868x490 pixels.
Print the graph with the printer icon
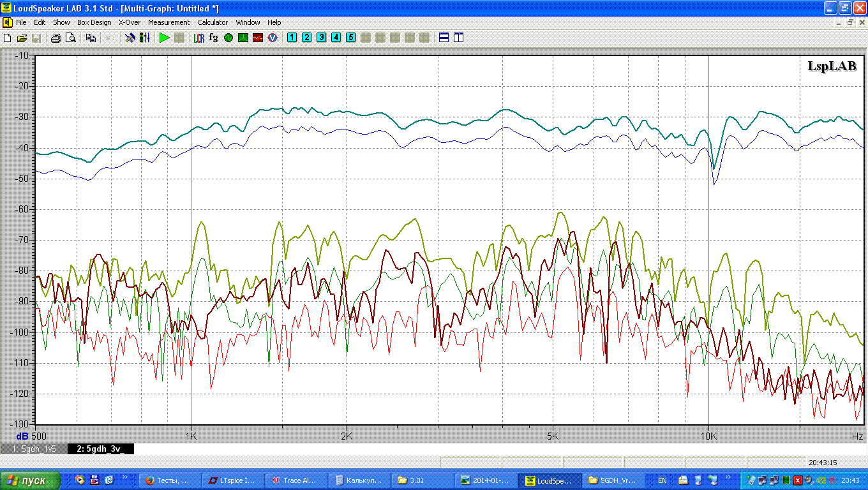[x=56, y=38]
